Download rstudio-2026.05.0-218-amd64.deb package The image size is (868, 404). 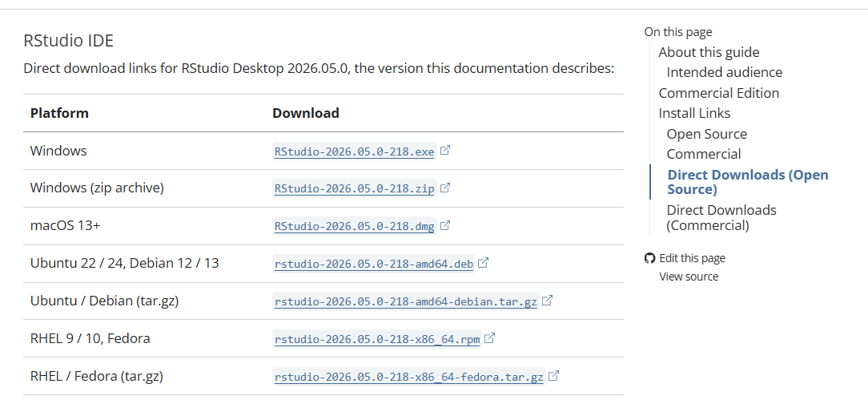point(374,265)
